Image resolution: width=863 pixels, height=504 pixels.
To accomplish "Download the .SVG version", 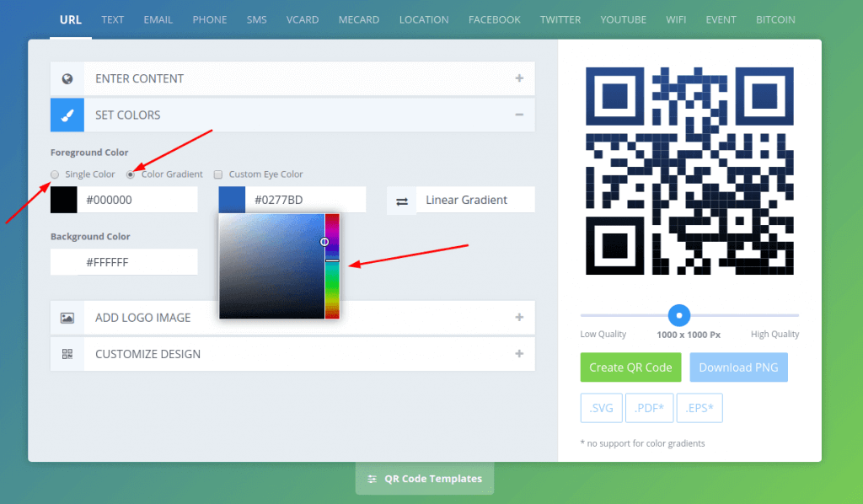I will coord(601,407).
